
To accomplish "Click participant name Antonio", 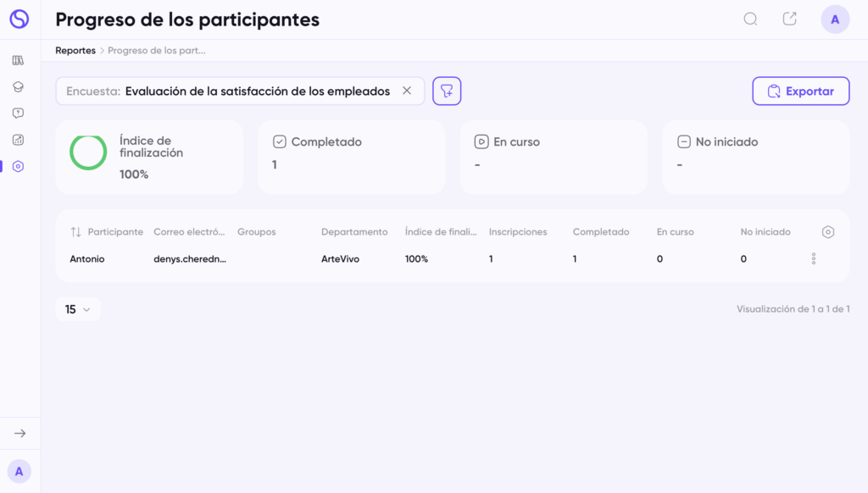I will click(87, 259).
